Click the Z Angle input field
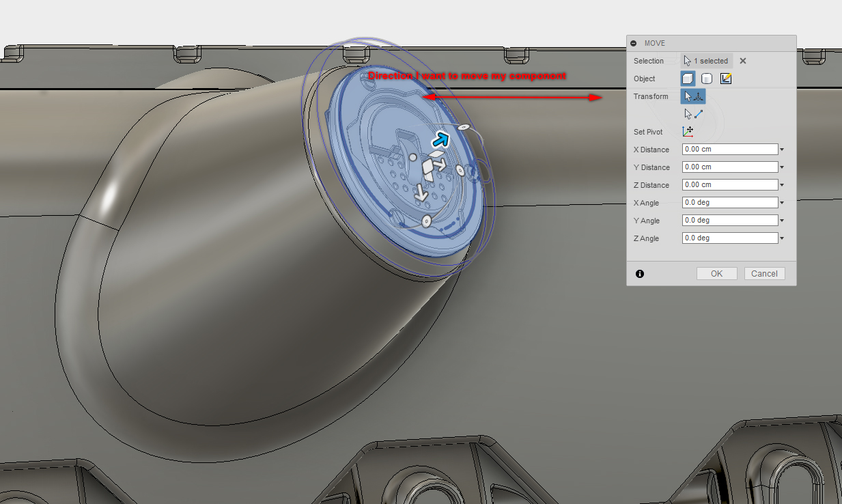Screen dimensions: 842x504 [x=730, y=238]
